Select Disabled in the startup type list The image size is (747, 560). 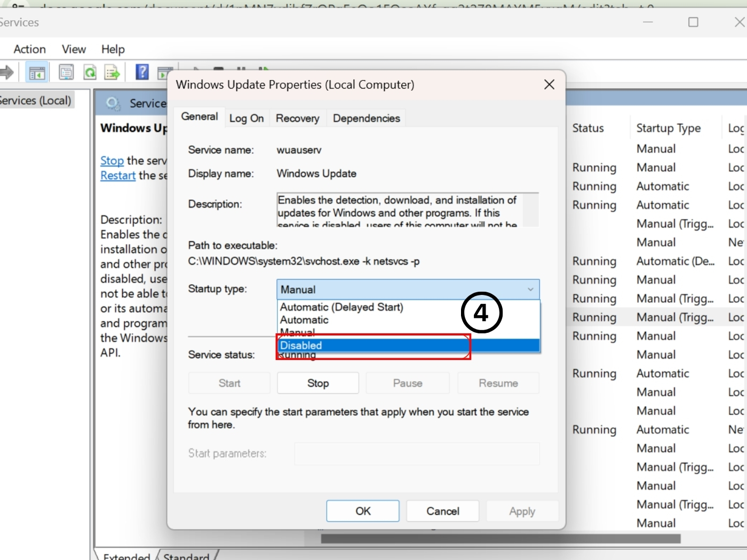coord(409,346)
